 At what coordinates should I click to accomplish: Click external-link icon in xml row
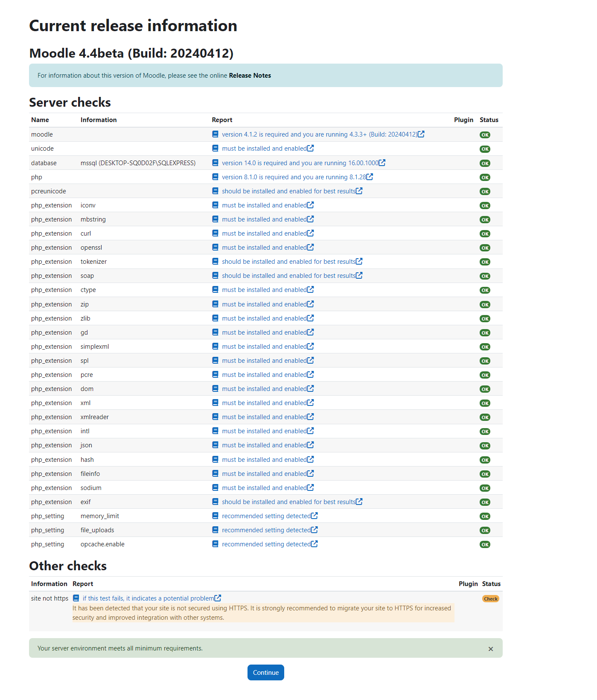311,402
